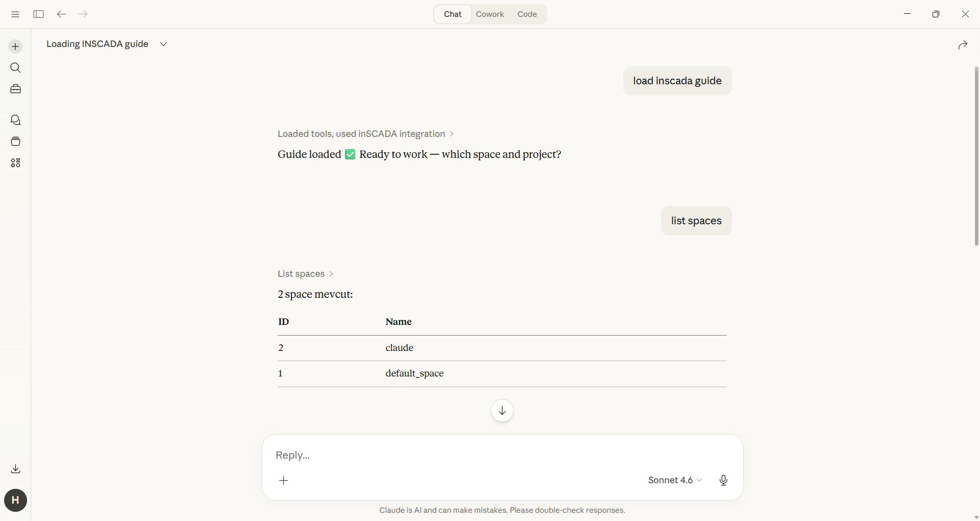The width and height of the screenshot is (980, 521).
Task: Switch to the Cowork tab
Action: 489,14
